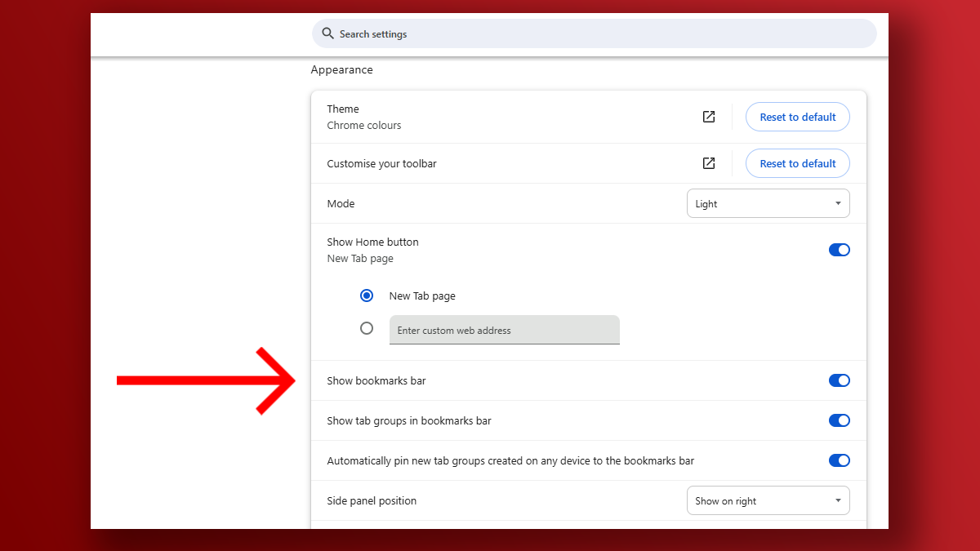This screenshot has height=551, width=980.
Task: Click the search magnifier icon
Action: (327, 33)
